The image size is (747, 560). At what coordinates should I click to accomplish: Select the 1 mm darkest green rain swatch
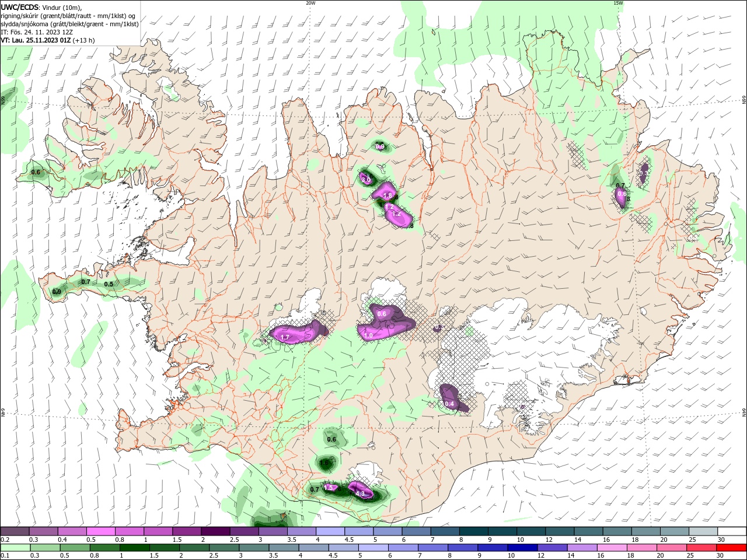point(134,548)
